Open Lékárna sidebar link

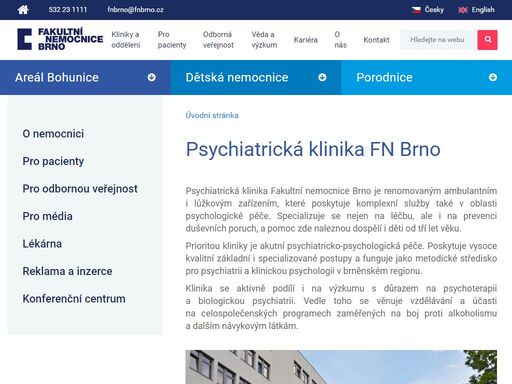pos(42,244)
